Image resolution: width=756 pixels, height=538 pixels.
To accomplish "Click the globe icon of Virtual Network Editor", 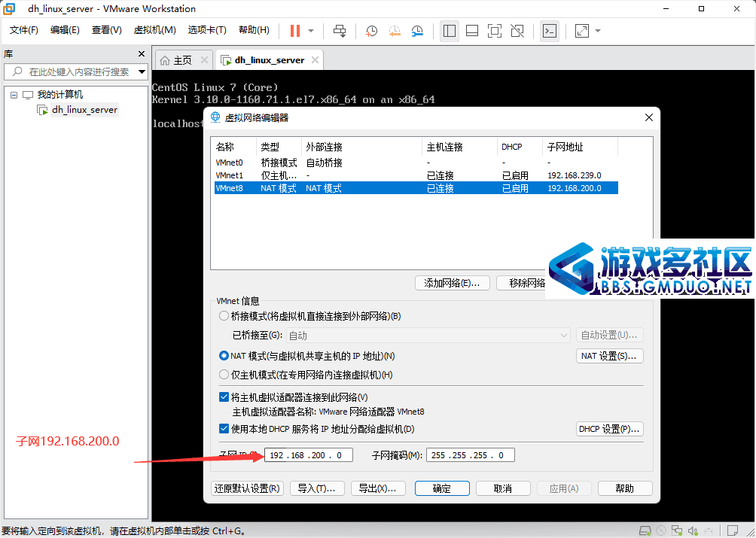I will tap(215, 117).
